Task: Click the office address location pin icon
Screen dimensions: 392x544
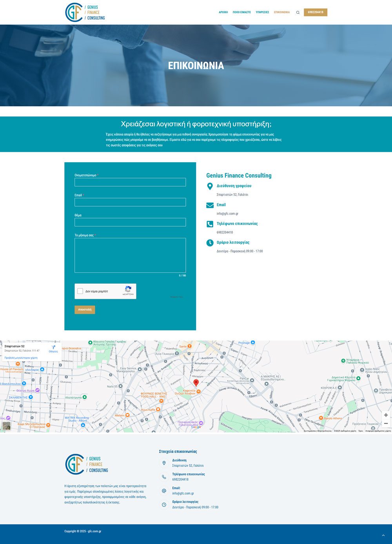Action: [210, 186]
